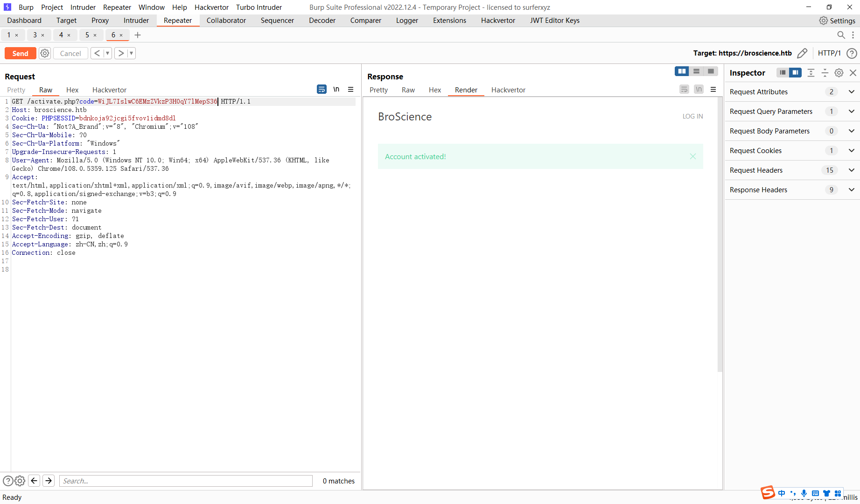Select top-bottom layout icon

pyautogui.click(x=696, y=71)
